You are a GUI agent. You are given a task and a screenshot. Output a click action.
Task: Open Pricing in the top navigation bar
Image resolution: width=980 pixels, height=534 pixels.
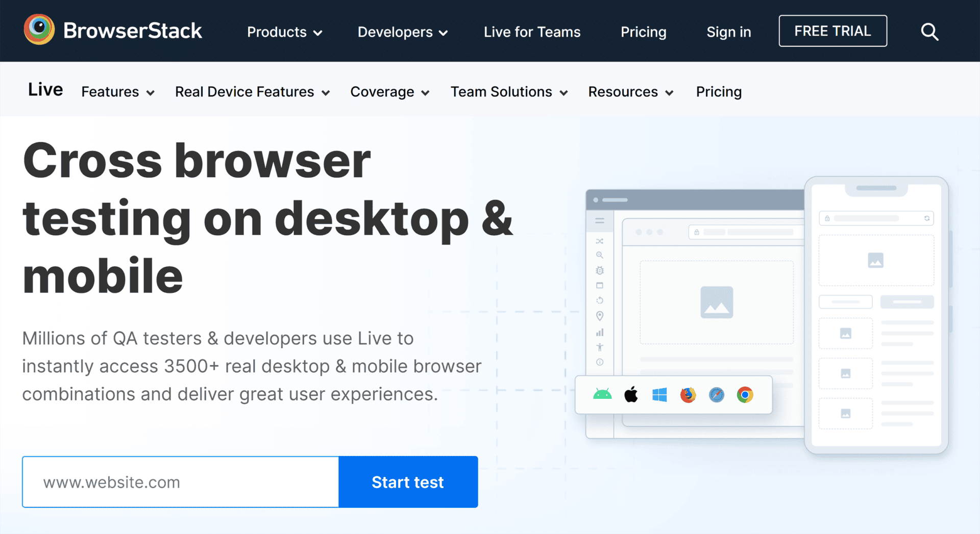tap(643, 32)
